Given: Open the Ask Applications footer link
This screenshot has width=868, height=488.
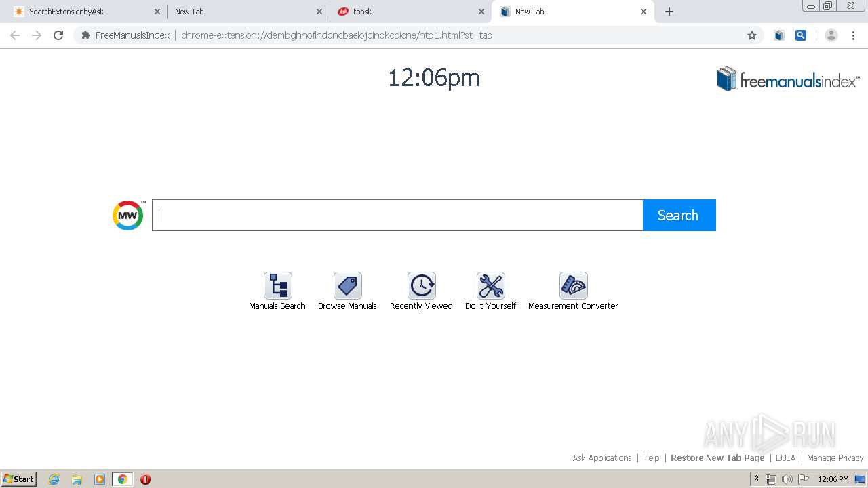Looking at the screenshot, I should (602, 458).
